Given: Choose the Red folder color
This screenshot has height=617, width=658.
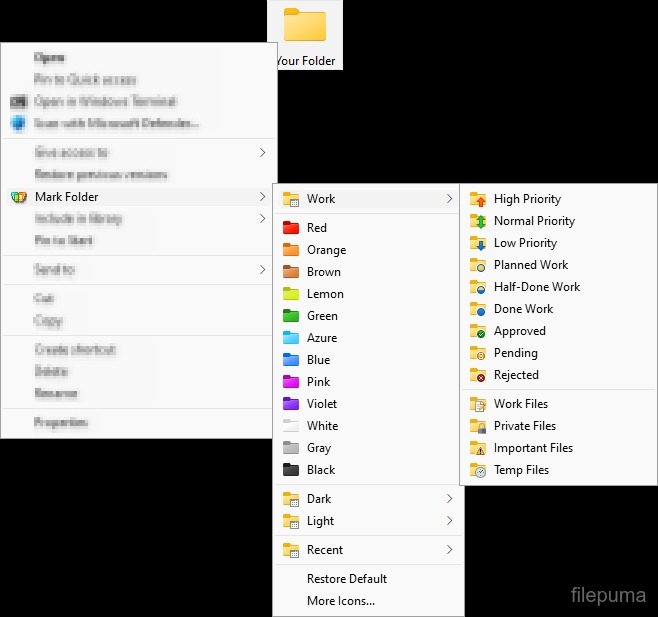Looking at the screenshot, I should 316,228.
